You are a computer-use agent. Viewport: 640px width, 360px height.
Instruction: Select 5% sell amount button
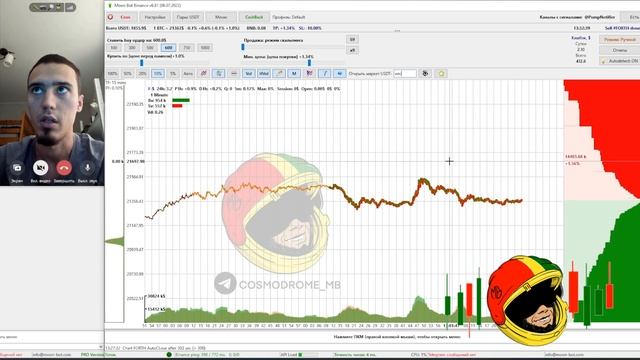click(173, 73)
